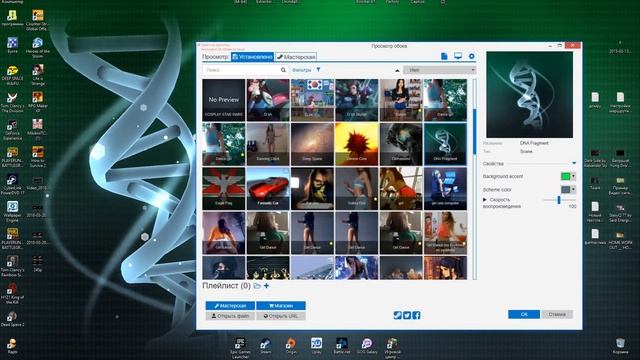Open the Twitter social icon
Image resolution: width=640 pixels, height=360 pixels.
pos(407,315)
